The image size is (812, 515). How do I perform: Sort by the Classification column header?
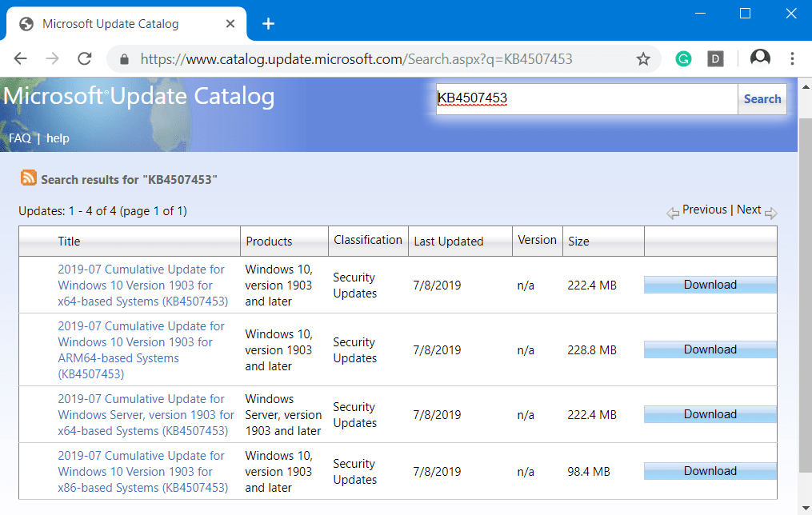[x=368, y=240]
